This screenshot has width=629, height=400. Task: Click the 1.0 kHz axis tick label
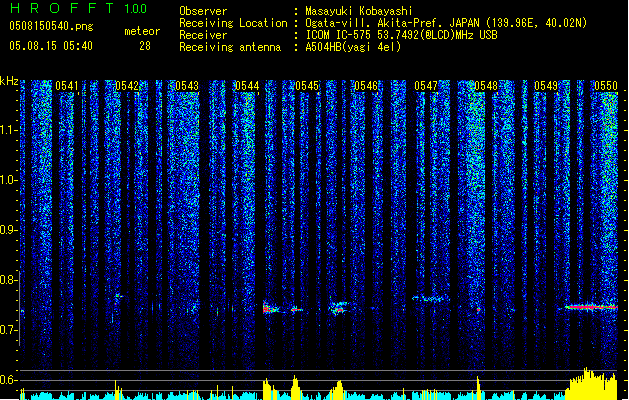click(8, 180)
